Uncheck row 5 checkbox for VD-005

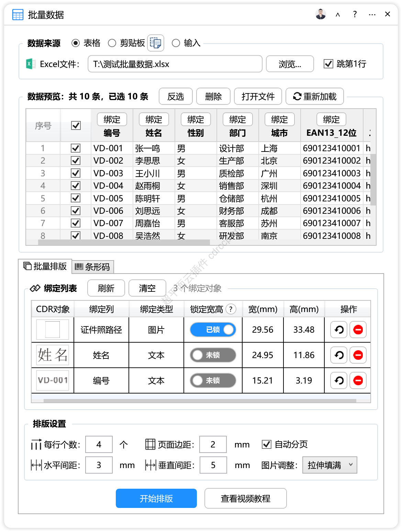coord(76,198)
